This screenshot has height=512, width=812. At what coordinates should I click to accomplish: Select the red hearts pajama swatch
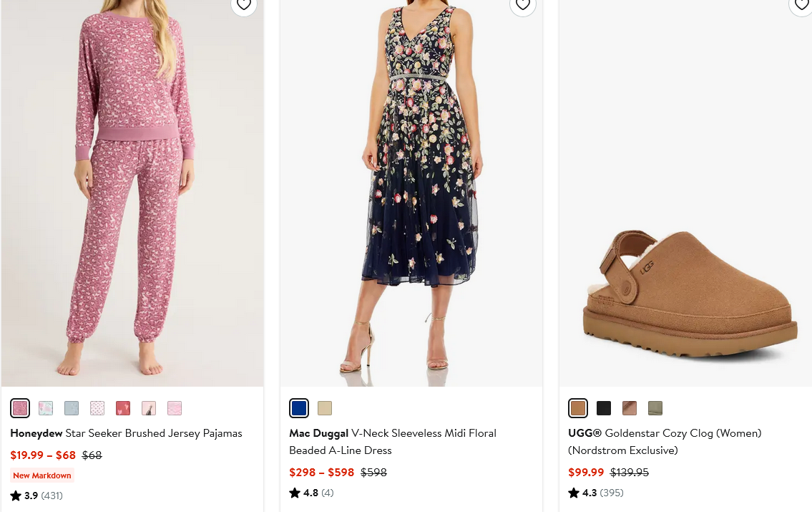tap(123, 408)
